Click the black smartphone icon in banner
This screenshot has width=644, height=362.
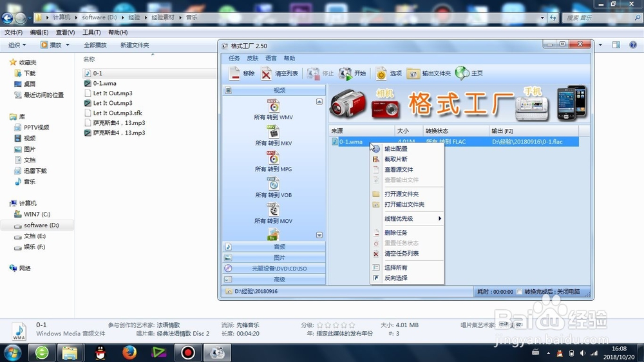[x=572, y=102]
